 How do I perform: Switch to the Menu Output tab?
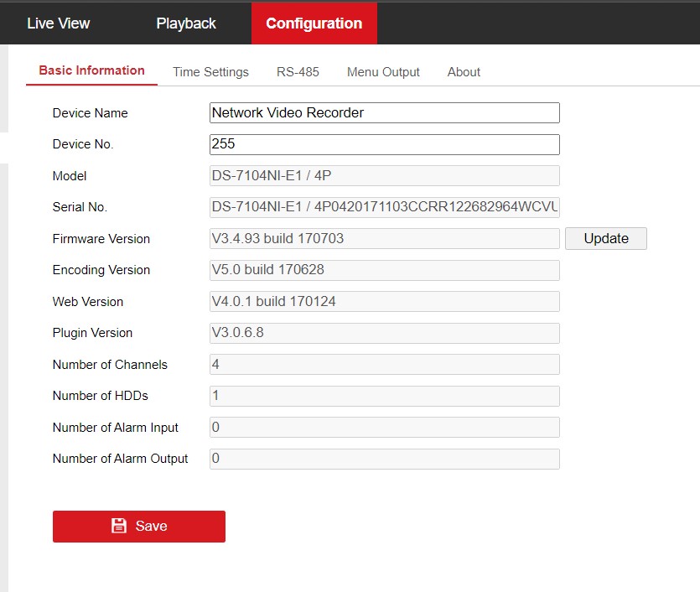point(383,72)
